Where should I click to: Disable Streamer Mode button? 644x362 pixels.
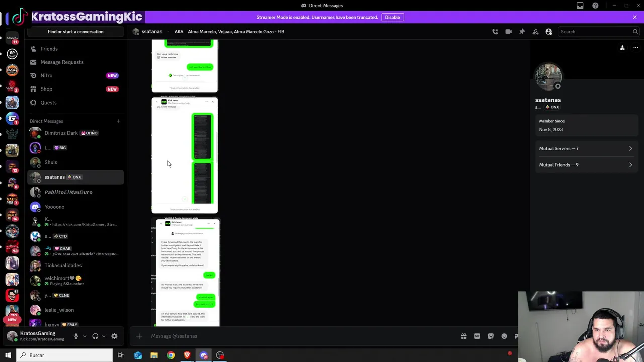(392, 17)
